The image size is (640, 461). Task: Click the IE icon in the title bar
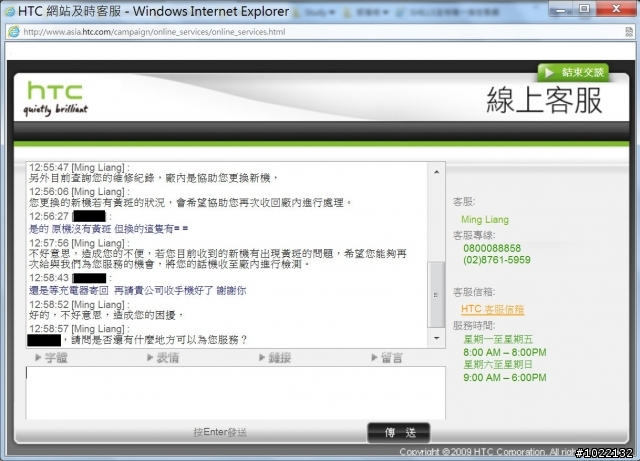pyautogui.click(x=10, y=11)
